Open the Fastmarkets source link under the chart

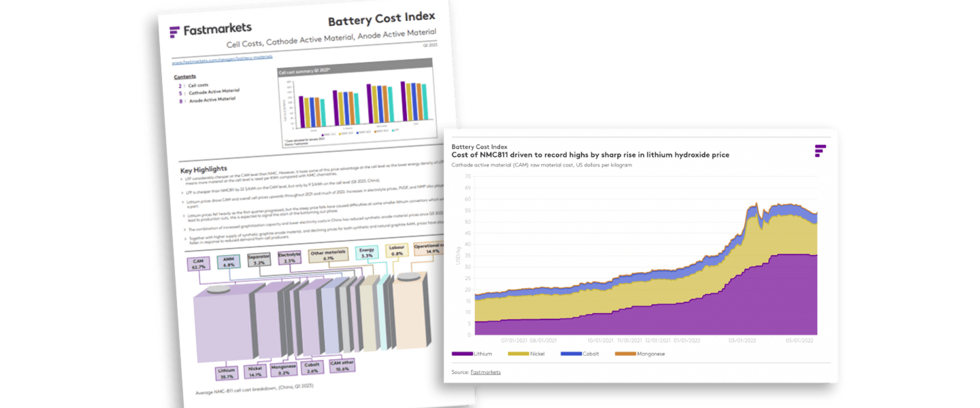click(x=485, y=372)
